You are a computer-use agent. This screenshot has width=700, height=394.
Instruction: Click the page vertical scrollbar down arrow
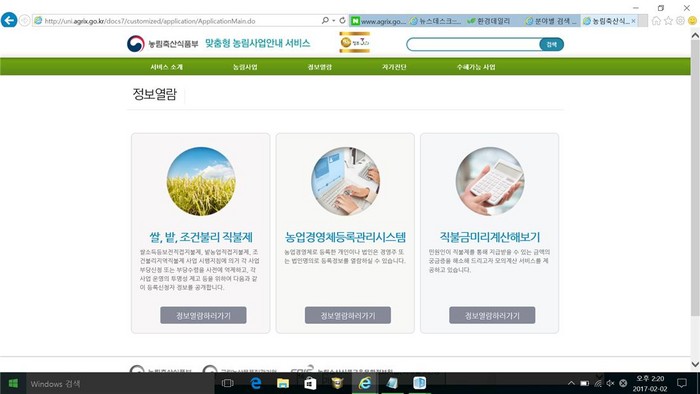tap(695, 364)
